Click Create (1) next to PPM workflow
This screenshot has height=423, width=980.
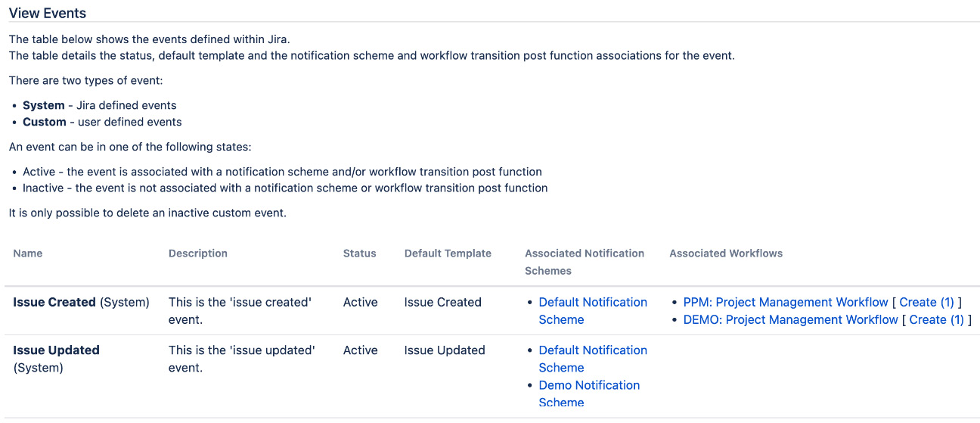(x=926, y=303)
